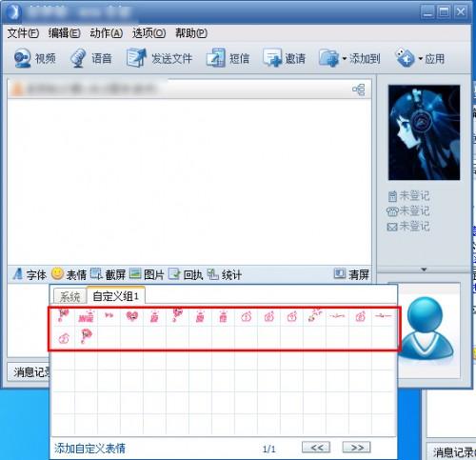Click the email 未登记 entry
Viewport: 476px width, 460px height.
(408, 227)
